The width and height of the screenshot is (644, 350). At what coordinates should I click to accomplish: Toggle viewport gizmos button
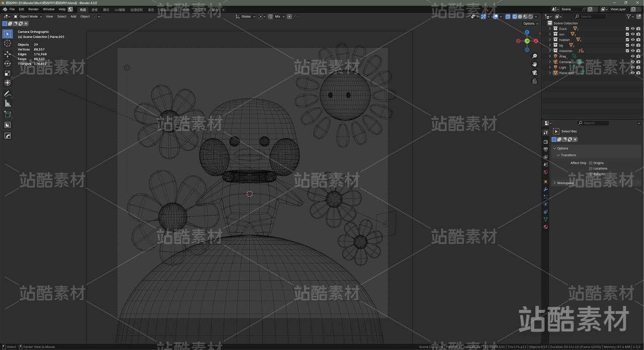[x=483, y=17]
